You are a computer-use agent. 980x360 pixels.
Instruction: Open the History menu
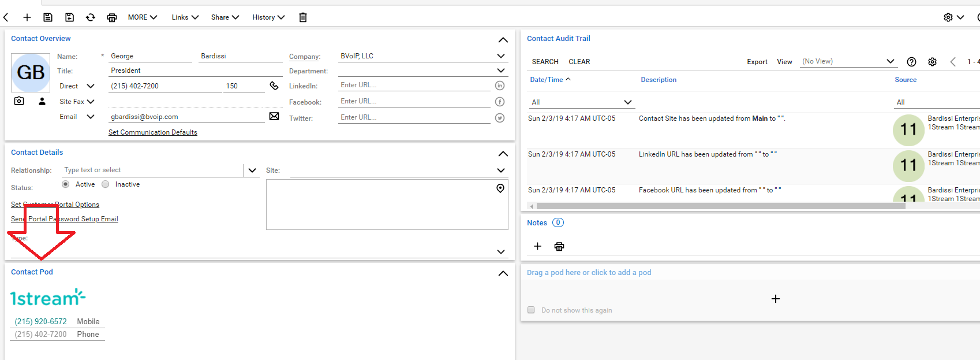[268, 17]
